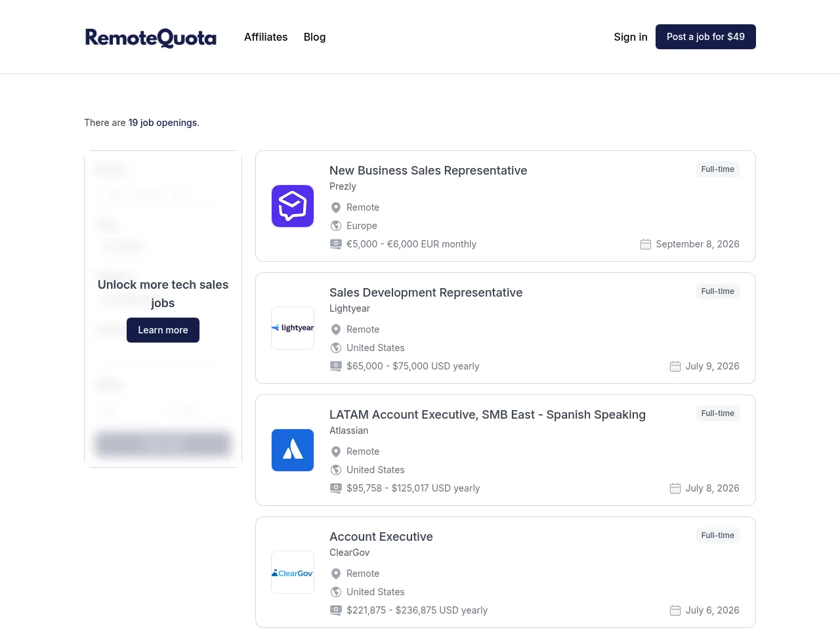
Task: Click the ClearGov company logo
Action: pyautogui.click(x=293, y=572)
